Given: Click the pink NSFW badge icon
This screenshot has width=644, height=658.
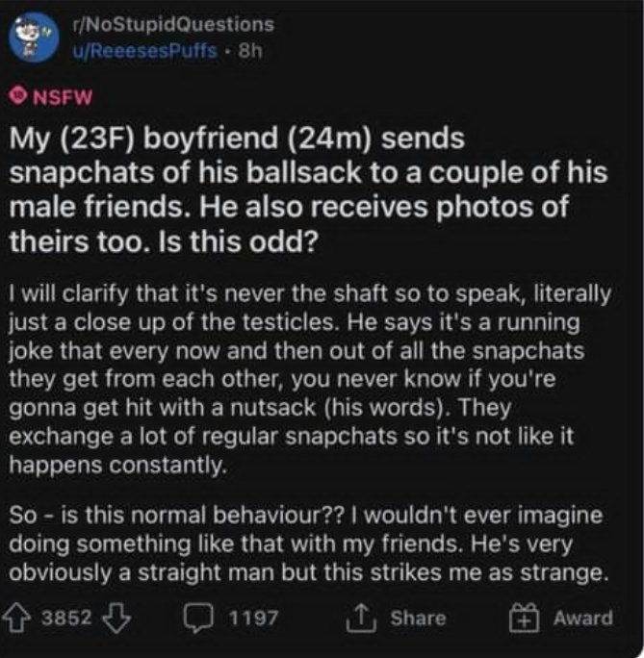Looking at the screenshot, I should point(15,96).
